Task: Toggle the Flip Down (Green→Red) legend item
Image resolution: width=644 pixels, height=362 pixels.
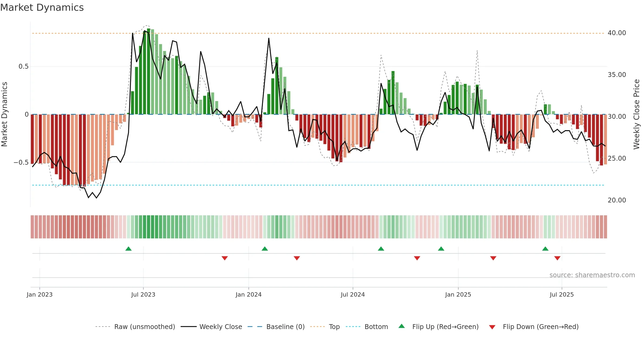Action: tap(534, 327)
